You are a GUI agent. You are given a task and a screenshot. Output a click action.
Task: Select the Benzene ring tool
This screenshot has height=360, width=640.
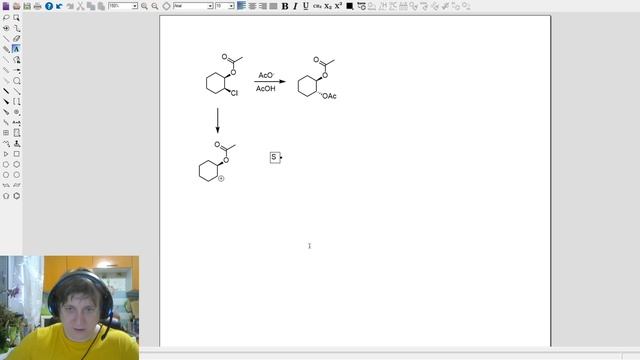(16, 196)
